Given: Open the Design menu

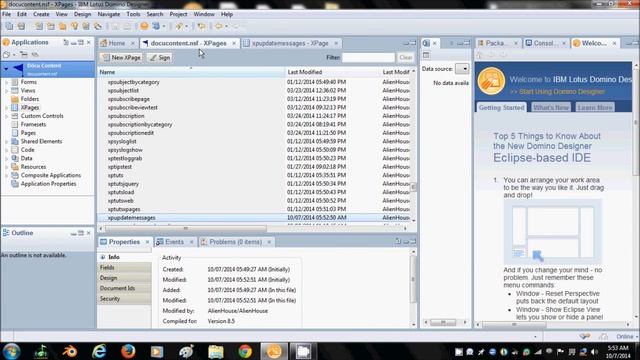Looking at the screenshot, I should point(82,14).
